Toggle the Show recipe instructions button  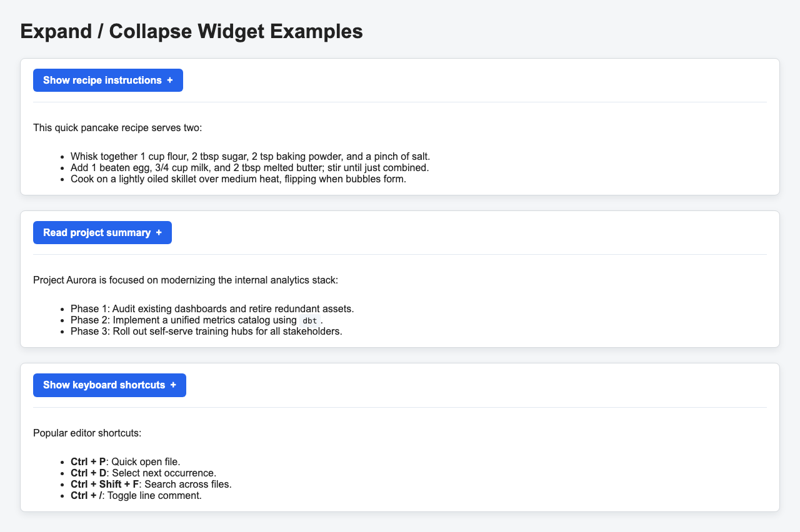click(x=107, y=80)
